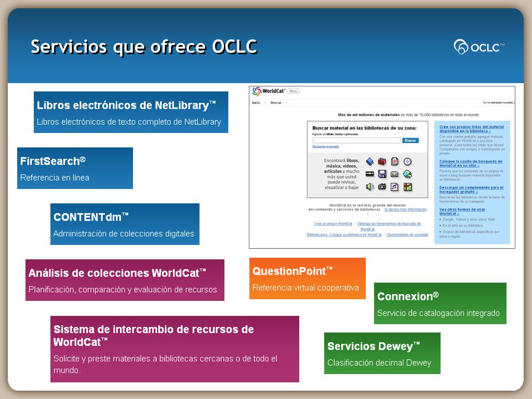
Task: Click the WorldCat logo in the embedded page
Action: tap(268, 91)
